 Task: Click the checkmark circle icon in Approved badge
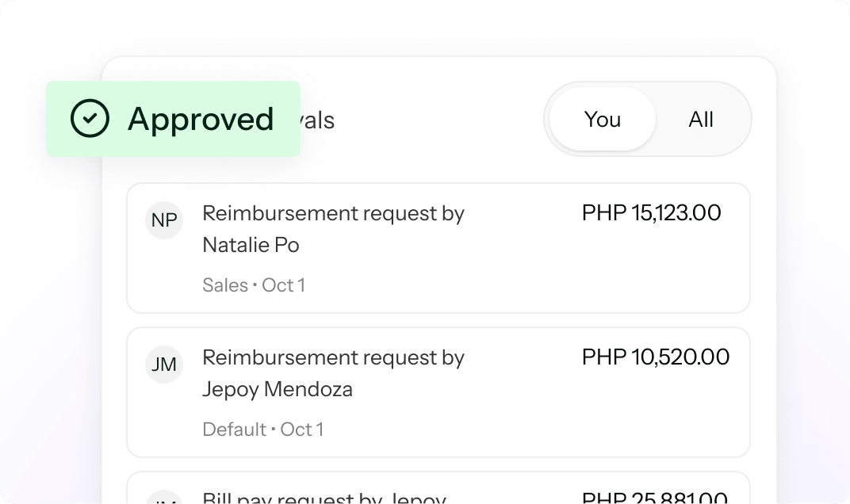[90, 119]
